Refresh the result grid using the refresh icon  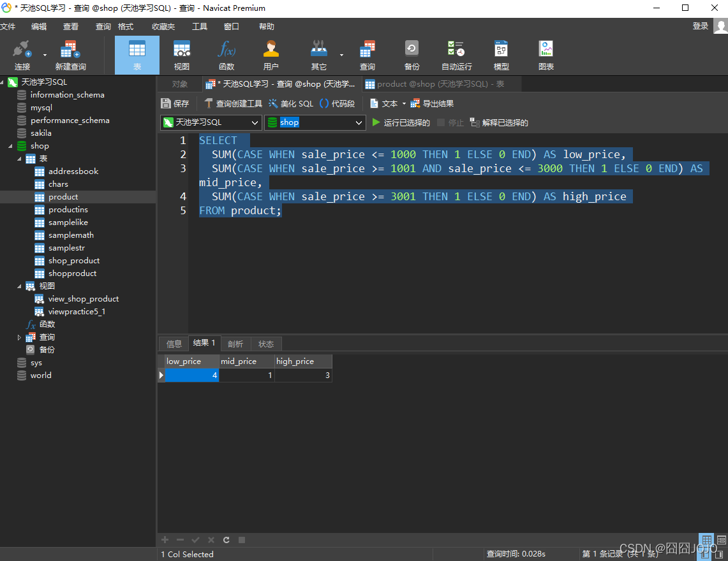226,540
